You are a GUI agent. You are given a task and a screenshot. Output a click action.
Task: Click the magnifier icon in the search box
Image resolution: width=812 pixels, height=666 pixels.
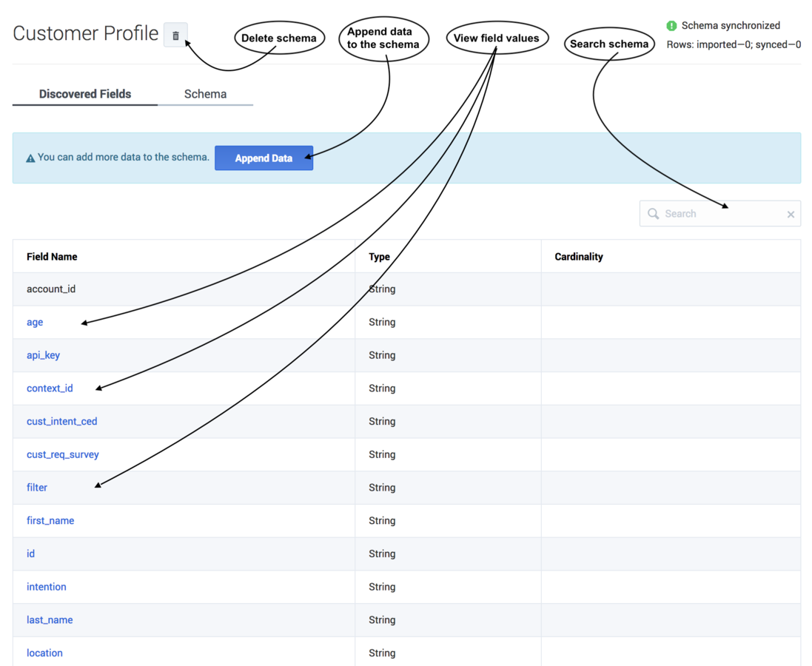click(x=653, y=214)
